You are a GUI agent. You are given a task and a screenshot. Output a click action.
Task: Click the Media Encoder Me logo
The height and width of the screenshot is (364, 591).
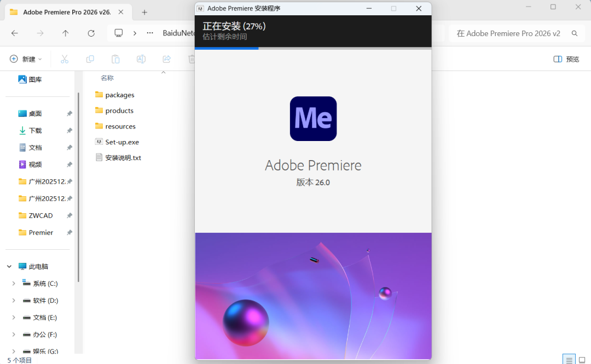313,119
